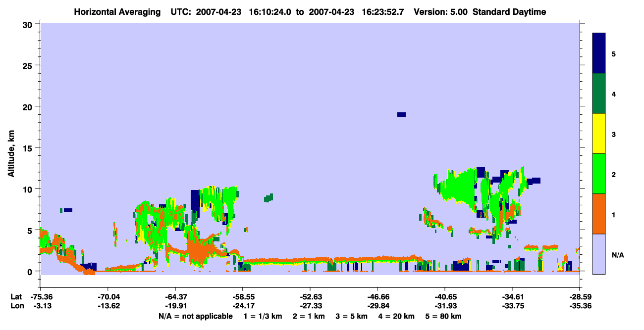The height and width of the screenshot is (330, 644).
Task: Click the 'Lat' axis row label
Action: click(x=16, y=297)
